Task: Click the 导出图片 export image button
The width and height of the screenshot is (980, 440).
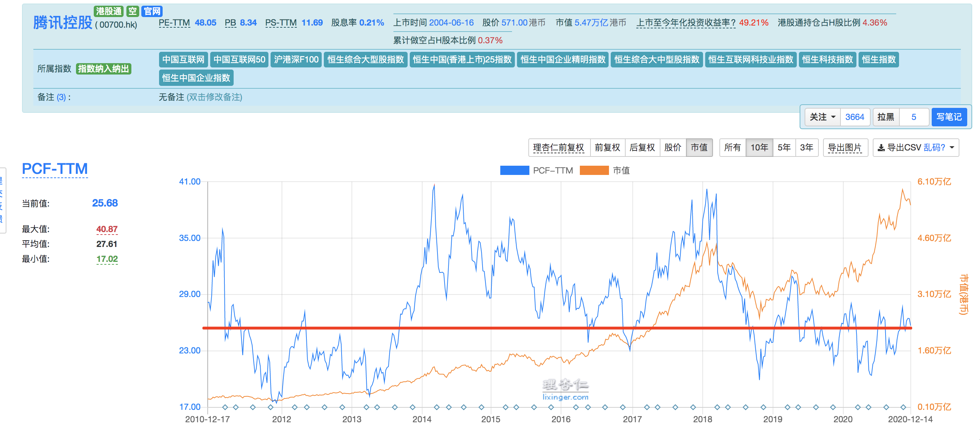Action: point(845,148)
